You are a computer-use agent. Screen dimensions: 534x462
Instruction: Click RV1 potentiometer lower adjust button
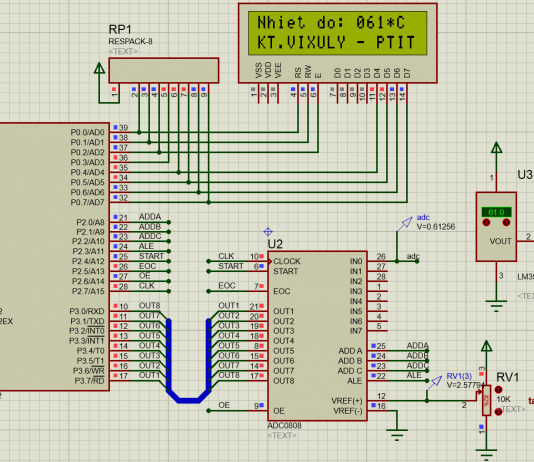pos(498,412)
